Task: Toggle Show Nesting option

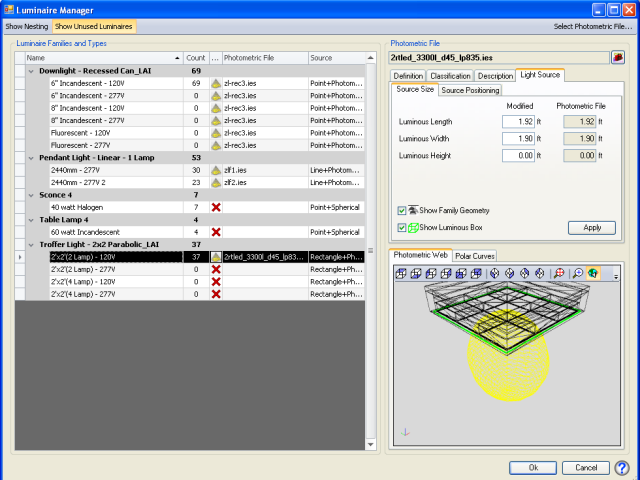Action: [27, 27]
